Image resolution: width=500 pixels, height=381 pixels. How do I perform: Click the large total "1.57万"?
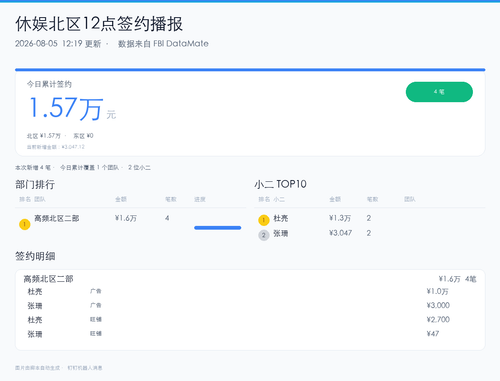point(66,108)
